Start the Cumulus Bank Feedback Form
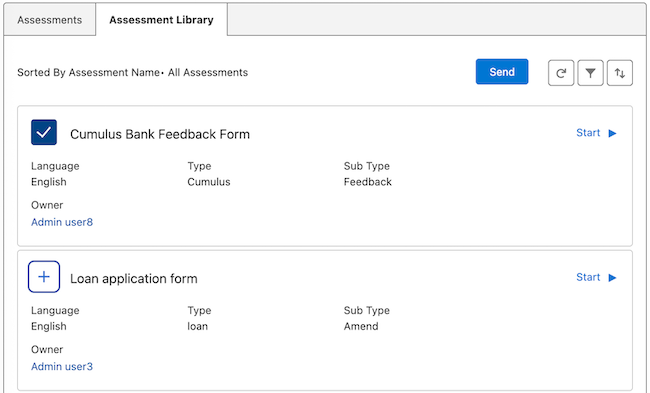 [x=588, y=133]
